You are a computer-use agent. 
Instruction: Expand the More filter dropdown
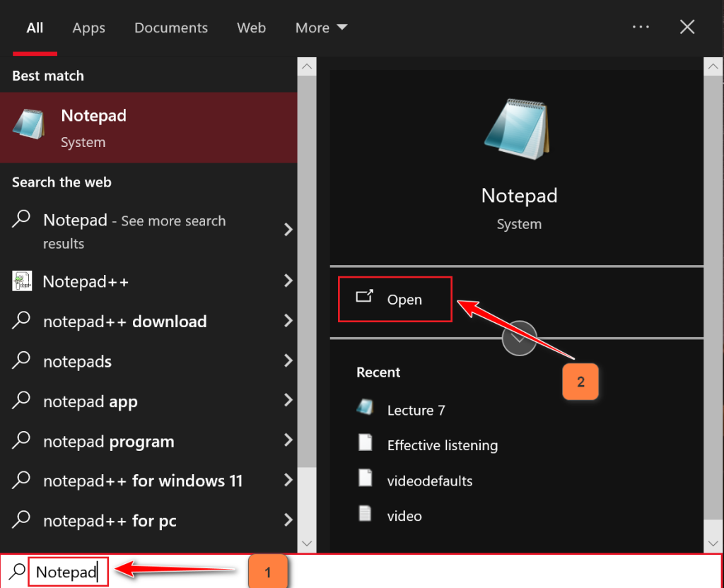point(322,28)
